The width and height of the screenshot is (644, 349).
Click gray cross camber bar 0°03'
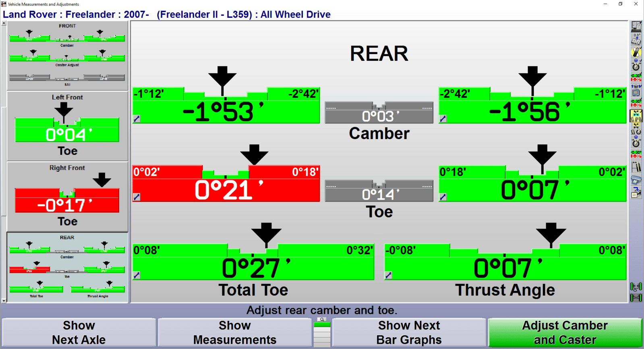coord(379,113)
